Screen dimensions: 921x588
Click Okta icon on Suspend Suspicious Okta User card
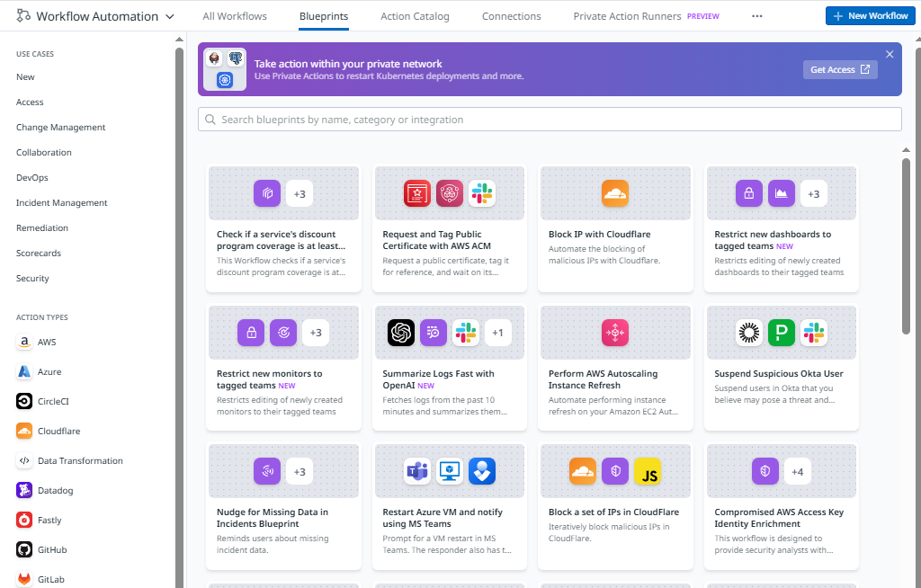pyautogui.click(x=749, y=333)
